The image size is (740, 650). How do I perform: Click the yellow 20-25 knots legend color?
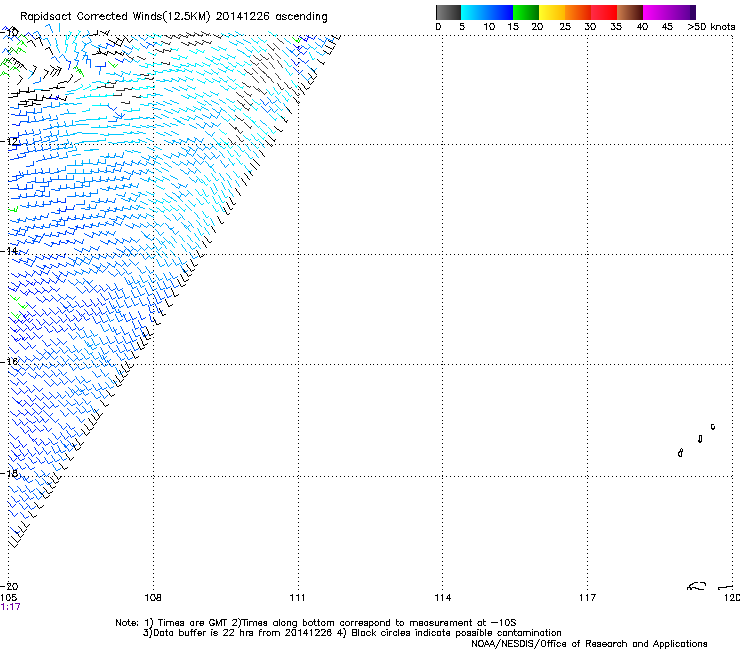coord(552,12)
